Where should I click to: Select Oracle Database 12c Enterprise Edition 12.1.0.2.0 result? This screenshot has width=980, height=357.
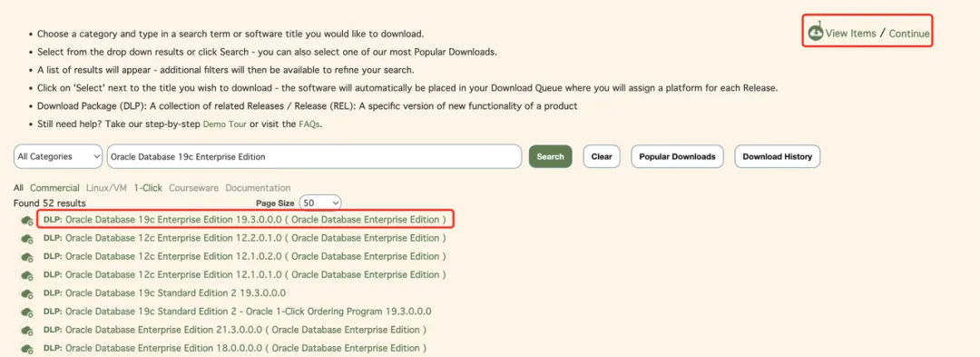(x=245, y=256)
